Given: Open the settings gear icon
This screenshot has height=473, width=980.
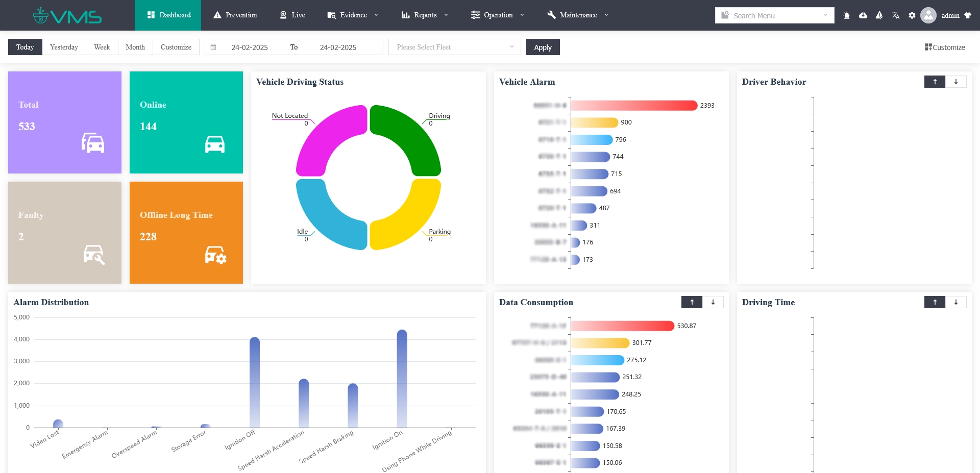Looking at the screenshot, I should [x=912, y=15].
